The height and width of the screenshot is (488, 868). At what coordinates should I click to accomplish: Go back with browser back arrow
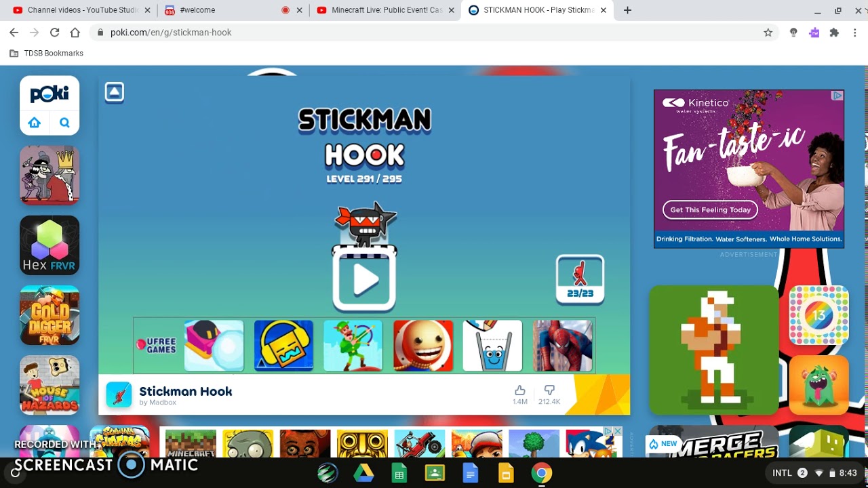(x=14, y=33)
